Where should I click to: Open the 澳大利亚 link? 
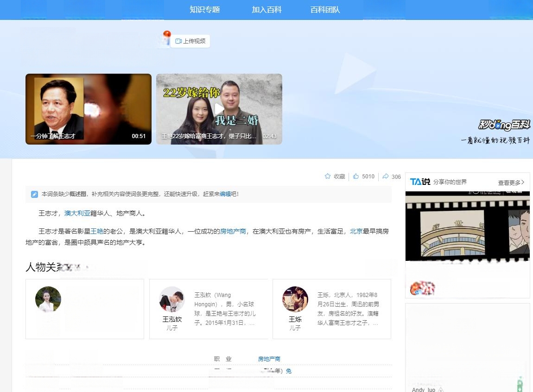click(77, 213)
